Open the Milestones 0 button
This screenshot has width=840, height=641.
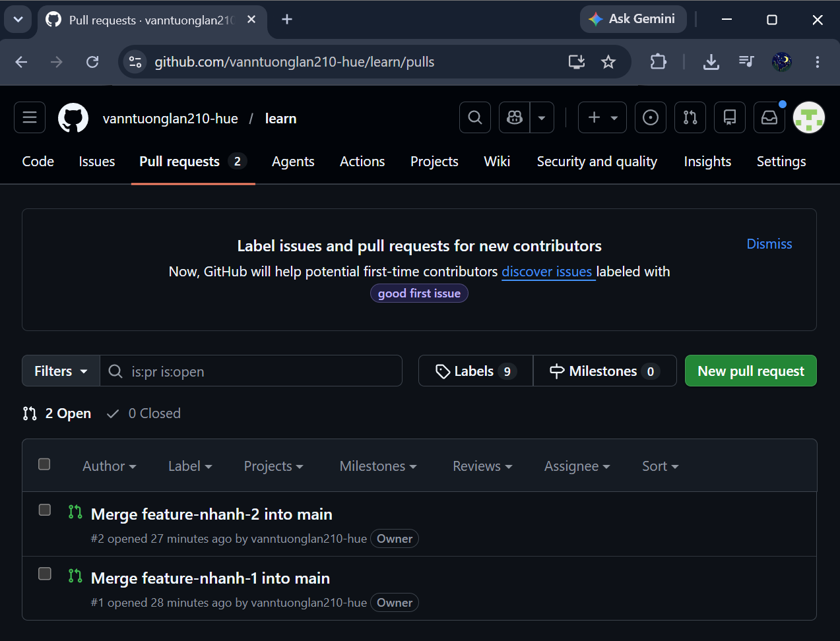coord(604,371)
